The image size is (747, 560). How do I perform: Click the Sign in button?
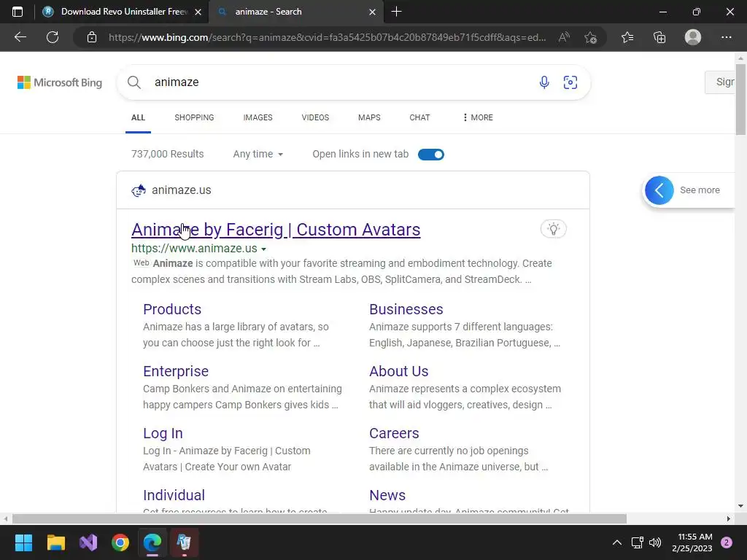point(721,82)
